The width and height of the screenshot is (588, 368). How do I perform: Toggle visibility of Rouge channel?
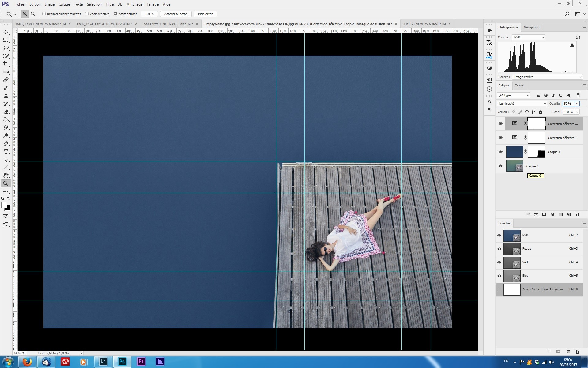pyautogui.click(x=499, y=249)
